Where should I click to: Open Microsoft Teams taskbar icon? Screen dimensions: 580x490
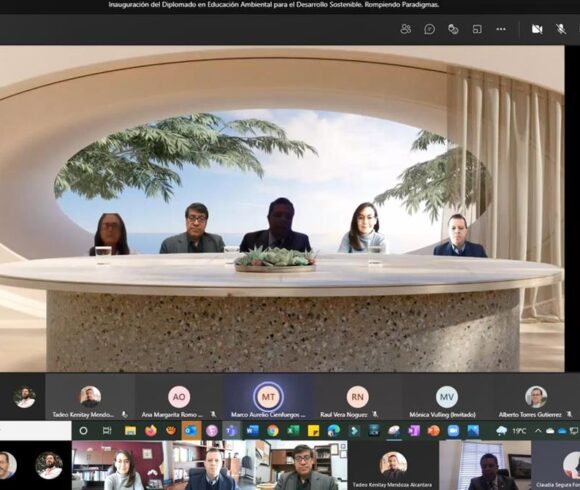click(232, 431)
